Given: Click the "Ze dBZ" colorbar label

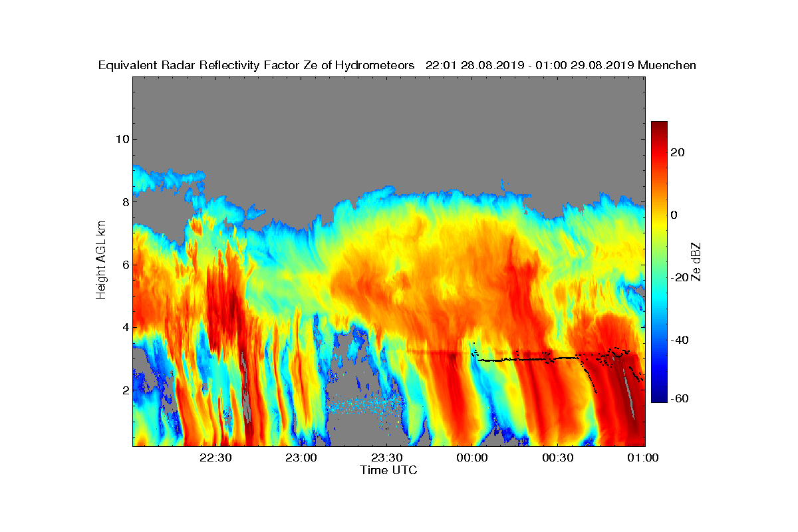Looking at the screenshot, I should [x=696, y=262].
